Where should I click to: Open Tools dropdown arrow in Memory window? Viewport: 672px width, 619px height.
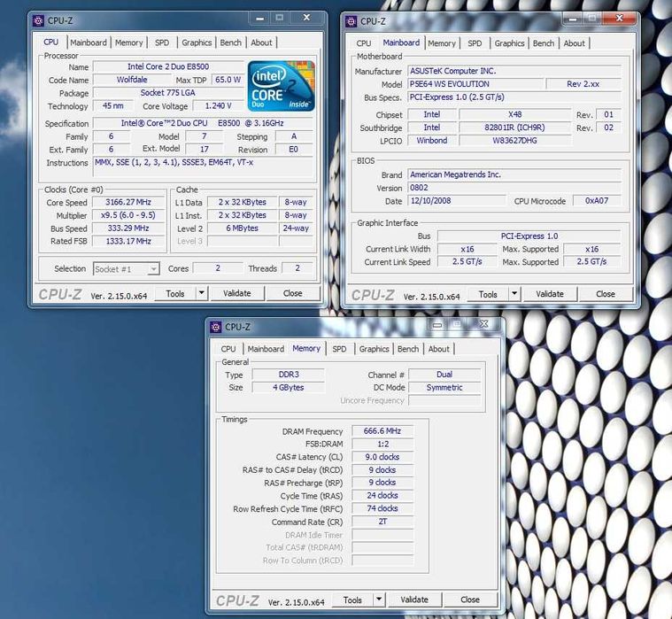[x=379, y=600]
